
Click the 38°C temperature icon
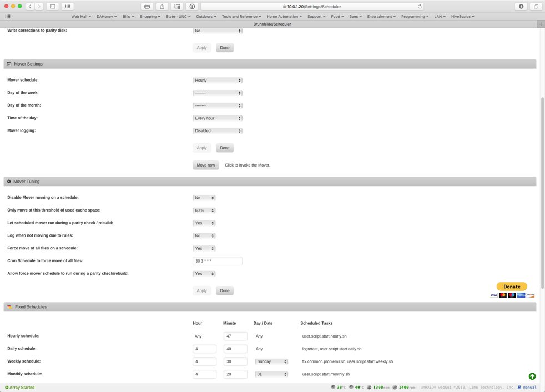[x=334, y=387]
